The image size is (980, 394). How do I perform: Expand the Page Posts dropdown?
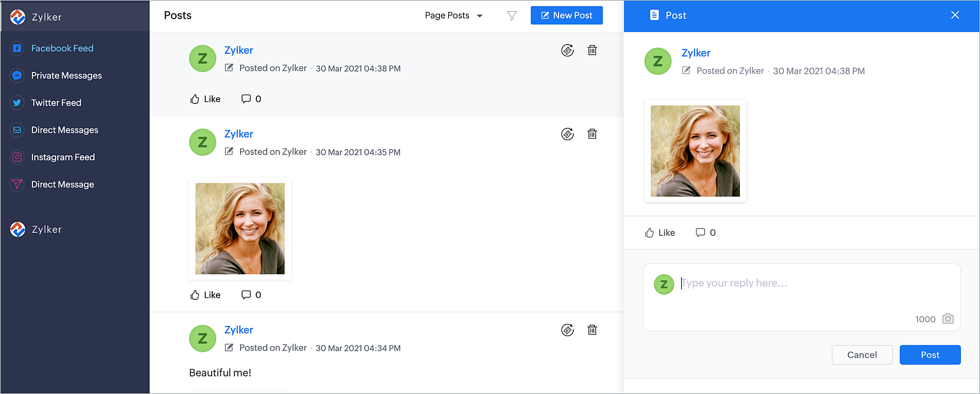453,16
